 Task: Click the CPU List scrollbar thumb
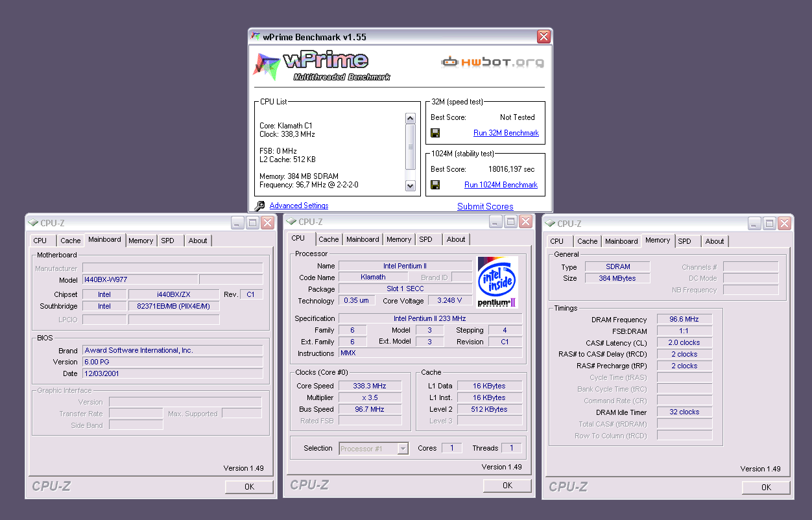coord(410,147)
